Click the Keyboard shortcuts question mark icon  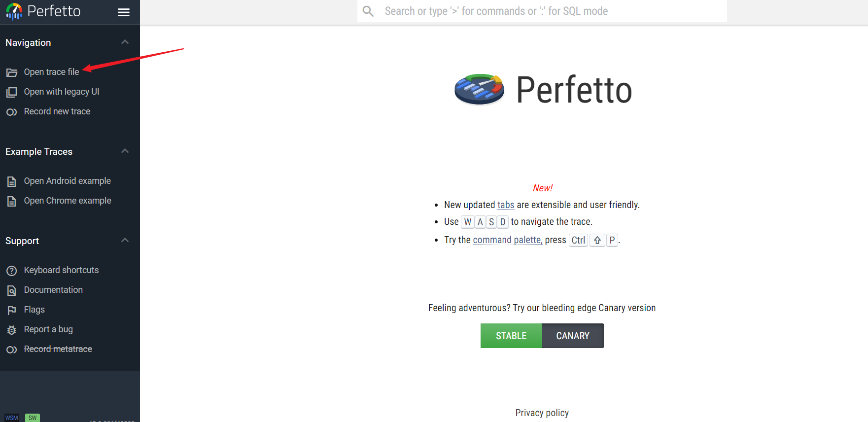pyautogui.click(x=12, y=271)
